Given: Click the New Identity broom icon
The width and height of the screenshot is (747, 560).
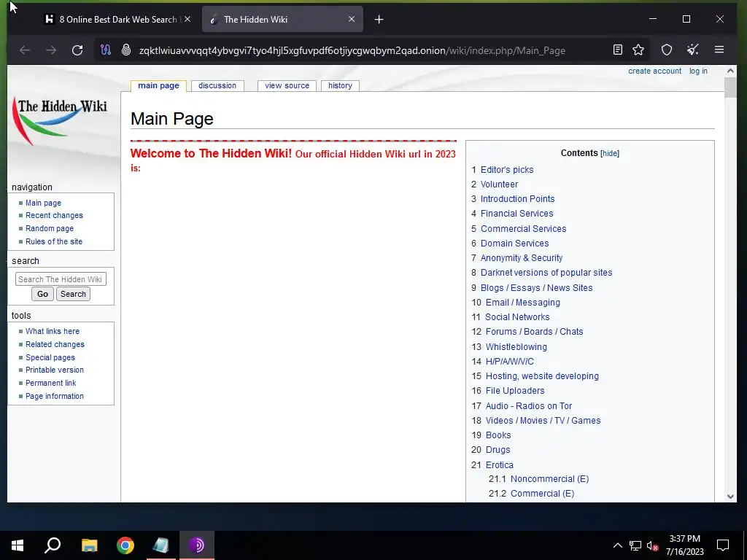Looking at the screenshot, I should coord(693,50).
